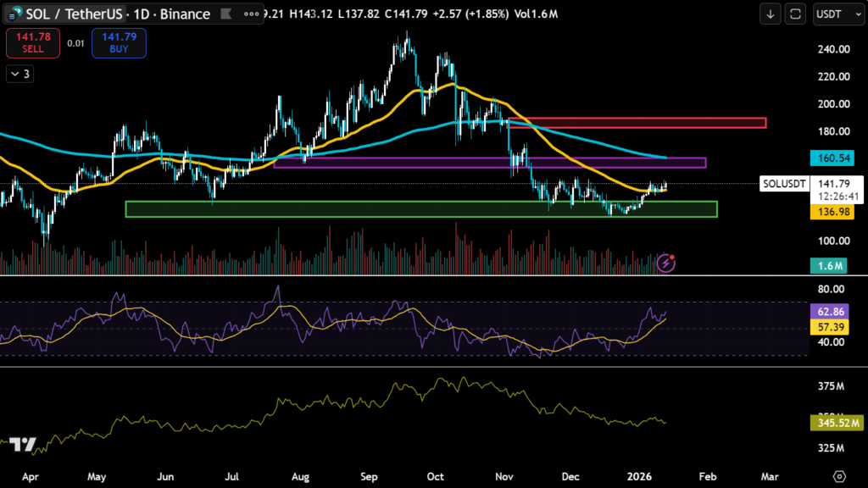The width and height of the screenshot is (868, 488).
Task: Select the red resistance zone rectangle
Action: click(x=636, y=123)
